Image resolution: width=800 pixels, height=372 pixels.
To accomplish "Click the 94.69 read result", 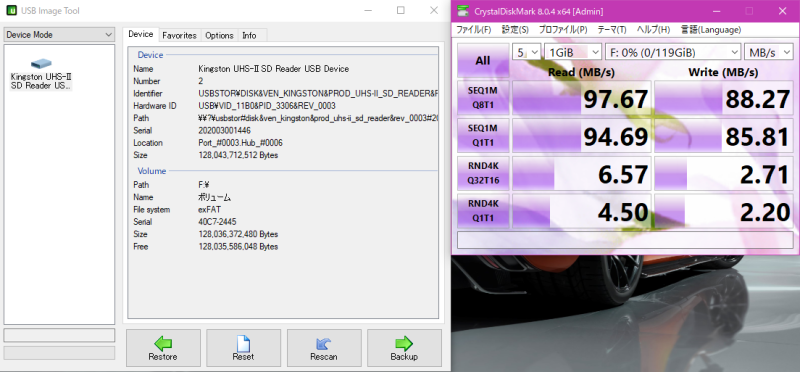I will (581, 135).
